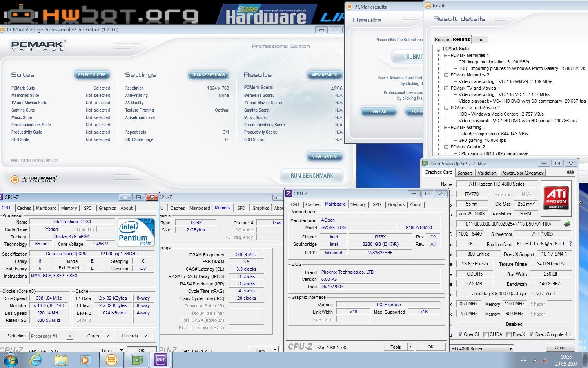This screenshot has height=368, width=588.
Task: Open Tools dropdown arrow in Mainboard CPU-Z
Action: click(x=410, y=347)
